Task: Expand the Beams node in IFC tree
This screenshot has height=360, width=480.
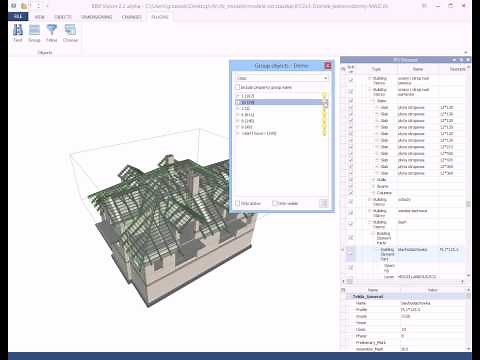Action: pyautogui.click(x=374, y=186)
